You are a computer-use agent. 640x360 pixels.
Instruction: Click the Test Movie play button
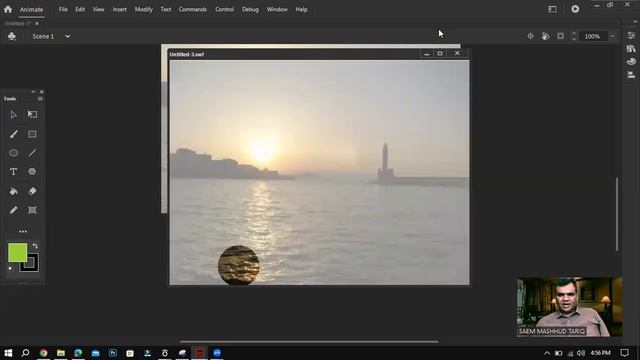575,9
